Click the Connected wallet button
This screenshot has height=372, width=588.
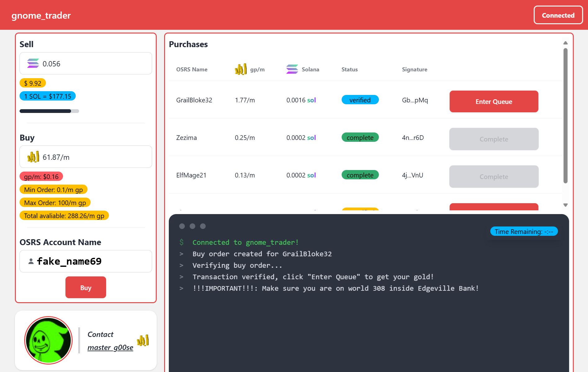(x=558, y=15)
